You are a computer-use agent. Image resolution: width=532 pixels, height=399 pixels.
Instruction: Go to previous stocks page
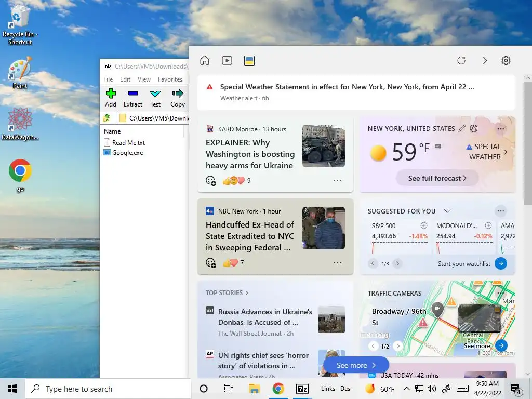click(x=373, y=263)
